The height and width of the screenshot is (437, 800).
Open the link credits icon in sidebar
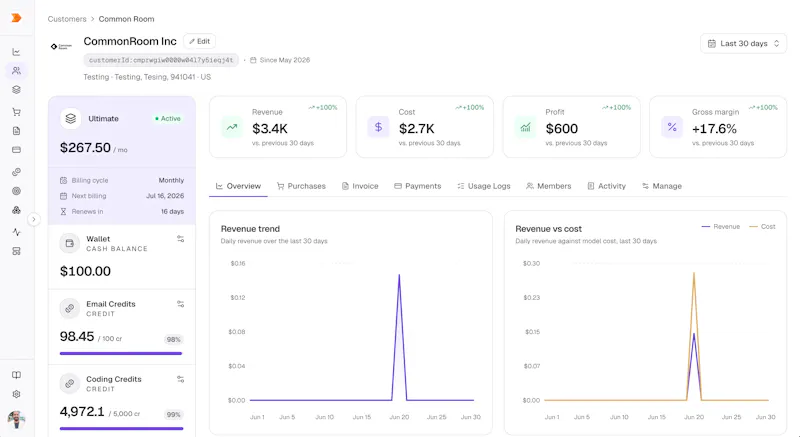pyautogui.click(x=16, y=172)
